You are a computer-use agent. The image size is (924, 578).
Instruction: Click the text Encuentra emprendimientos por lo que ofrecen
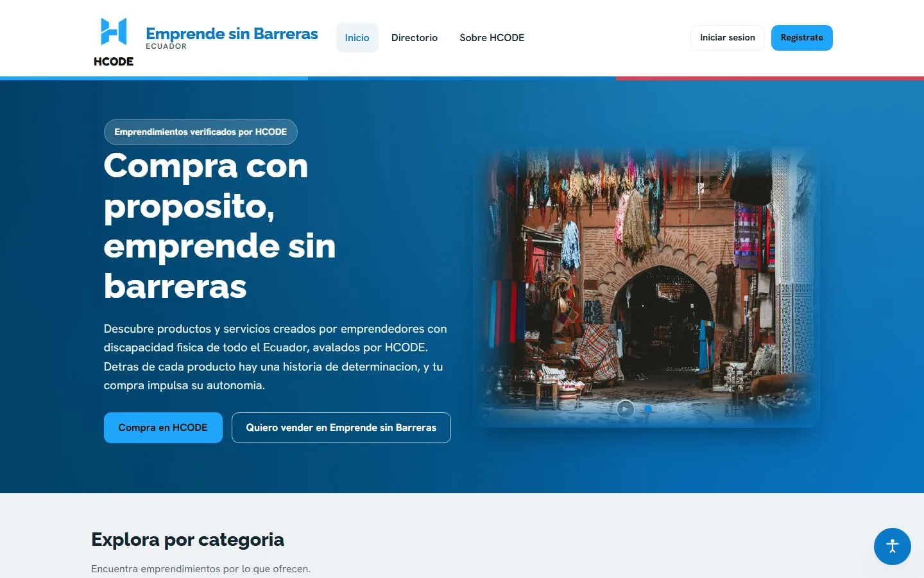pos(201,569)
